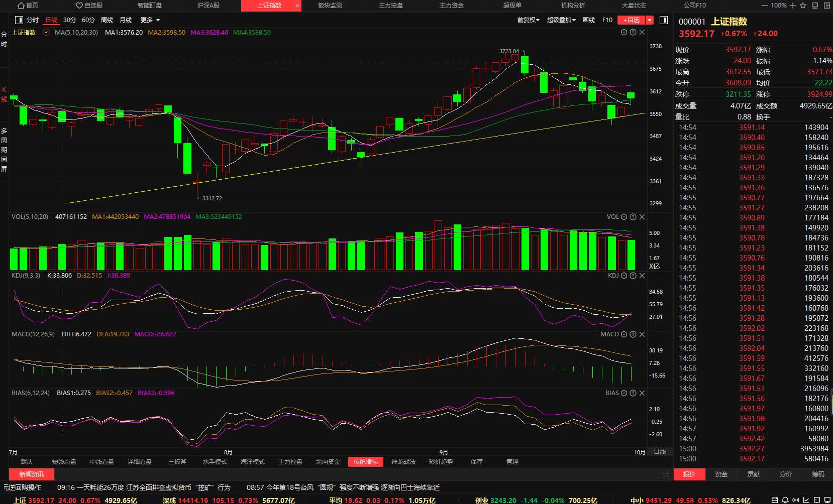The image size is (833, 504).
Task: Switch to the 贡献 side tab
Action: [x=754, y=474]
